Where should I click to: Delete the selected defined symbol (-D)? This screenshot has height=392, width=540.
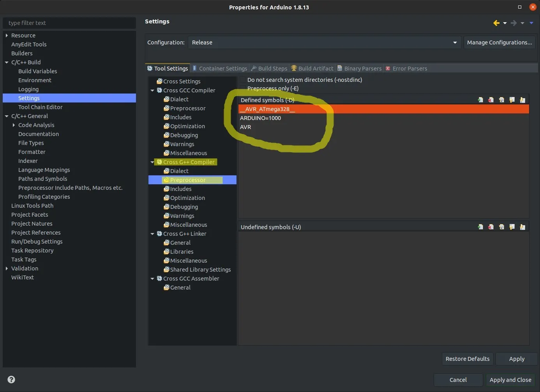tap(491, 100)
